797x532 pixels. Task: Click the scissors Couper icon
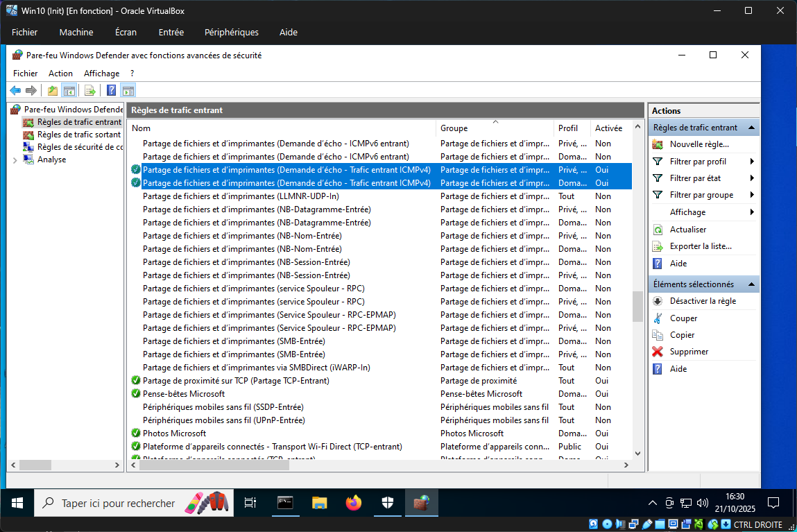pyautogui.click(x=658, y=318)
